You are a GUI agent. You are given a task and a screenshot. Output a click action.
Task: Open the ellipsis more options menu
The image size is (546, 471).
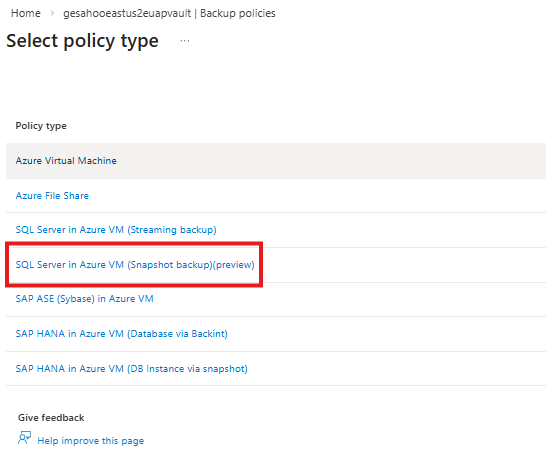(185, 41)
